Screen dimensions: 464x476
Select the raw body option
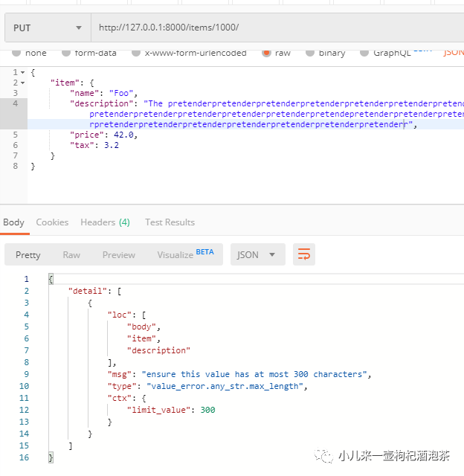click(x=276, y=53)
